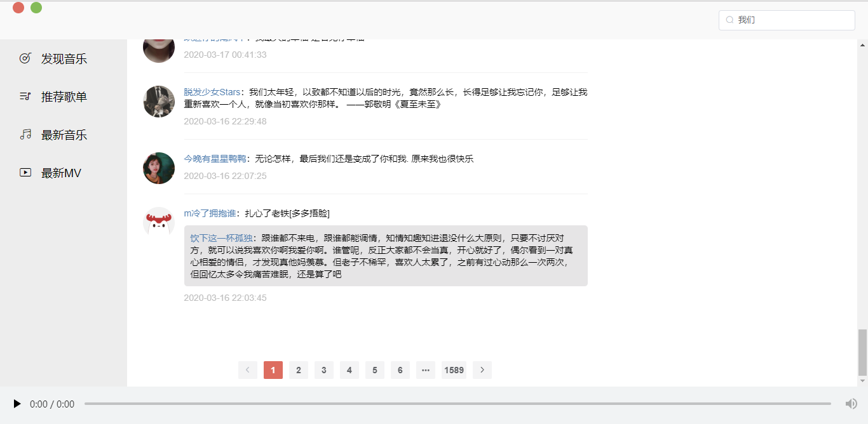Select comment page 5
Screen dimensions: 868x424
pyautogui.click(x=375, y=370)
